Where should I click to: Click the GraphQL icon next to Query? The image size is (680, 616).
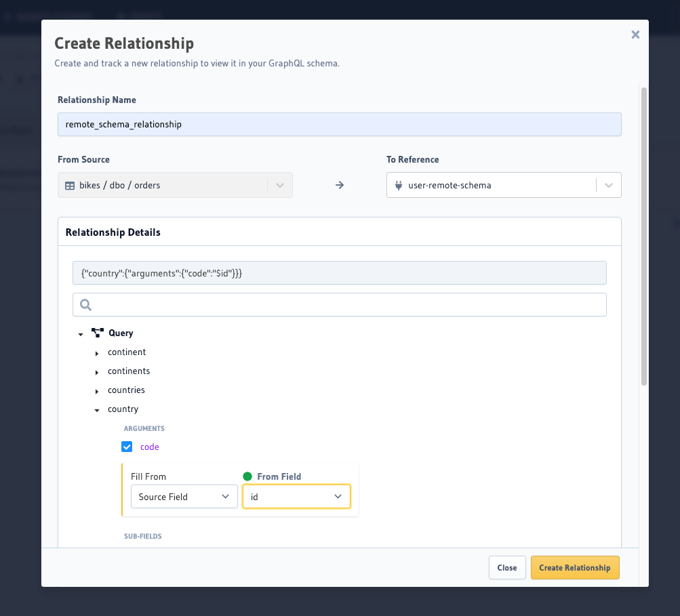(97, 332)
